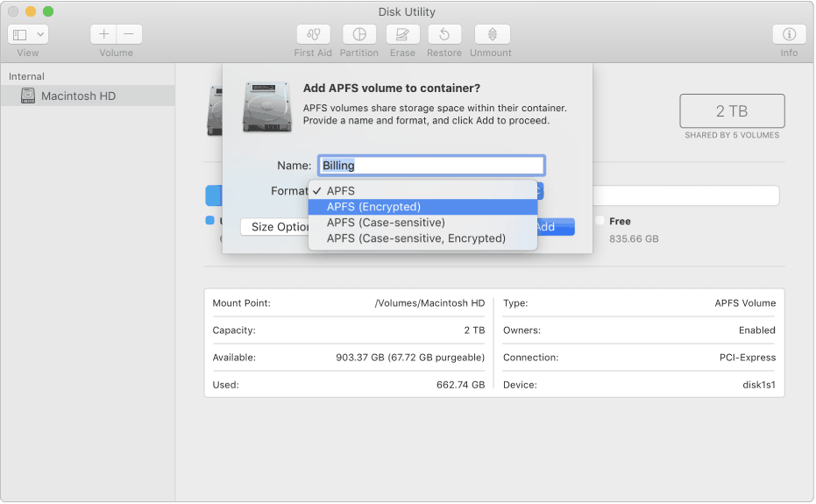Add a volume with the plus button
This screenshot has width=816, height=504.
point(103,34)
